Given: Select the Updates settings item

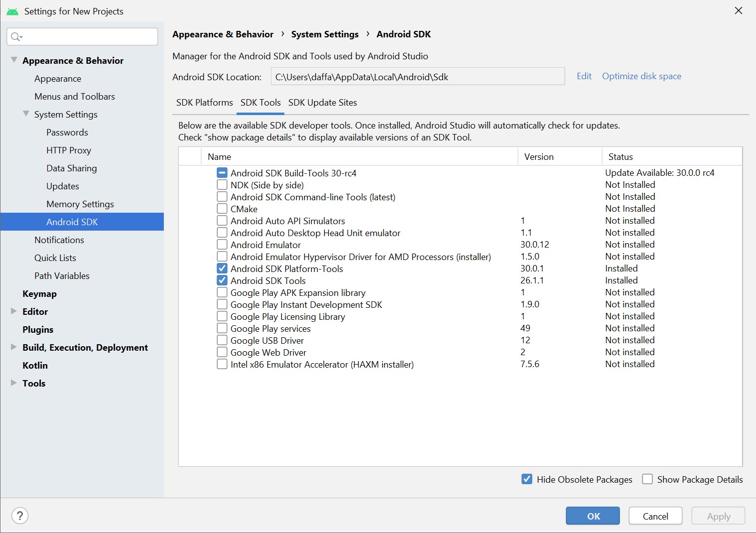Looking at the screenshot, I should (x=63, y=186).
